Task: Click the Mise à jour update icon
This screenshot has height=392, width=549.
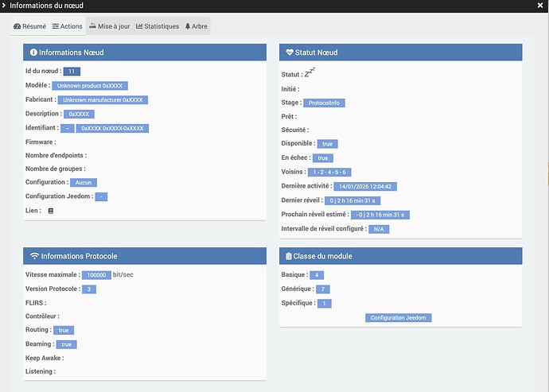Action: pyautogui.click(x=92, y=26)
